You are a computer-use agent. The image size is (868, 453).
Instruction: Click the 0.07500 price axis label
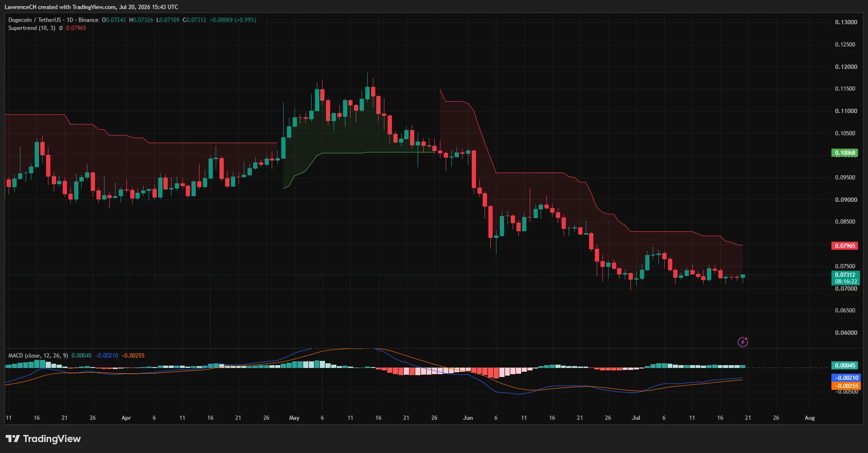click(x=846, y=266)
